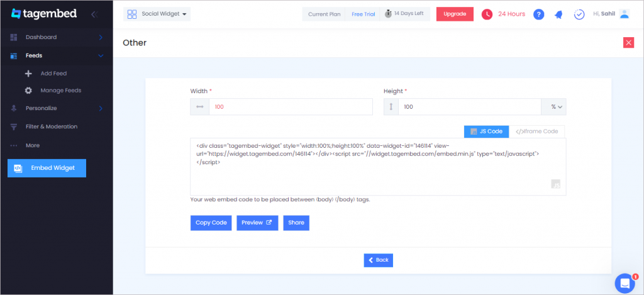
Task: Click the Copy Code button
Action: 211,223
